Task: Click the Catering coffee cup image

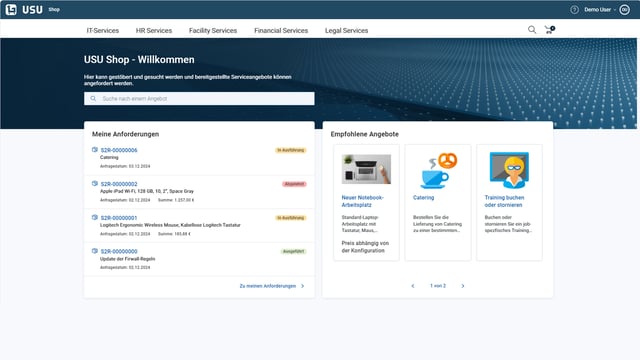Action: pos(438,170)
